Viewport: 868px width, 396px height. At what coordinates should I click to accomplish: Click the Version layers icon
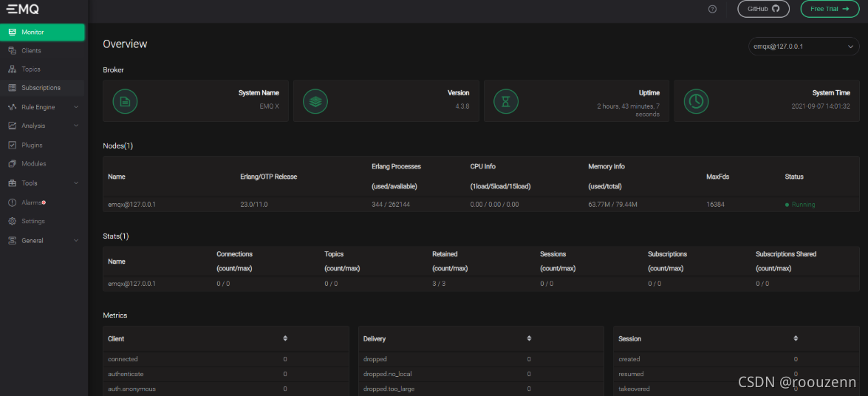pos(315,101)
